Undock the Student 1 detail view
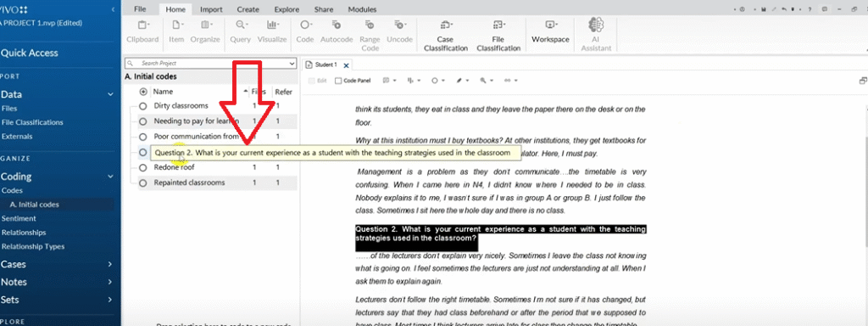The width and height of the screenshot is (868, 326). pos(863,81)
